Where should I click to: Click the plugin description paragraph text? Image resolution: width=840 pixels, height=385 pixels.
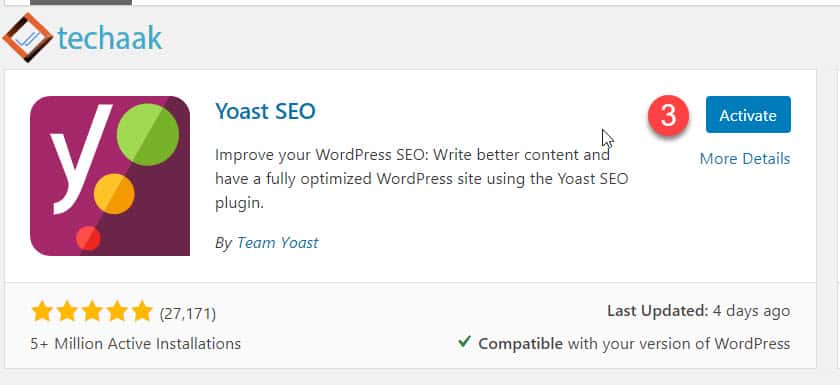tap(422, 179)
